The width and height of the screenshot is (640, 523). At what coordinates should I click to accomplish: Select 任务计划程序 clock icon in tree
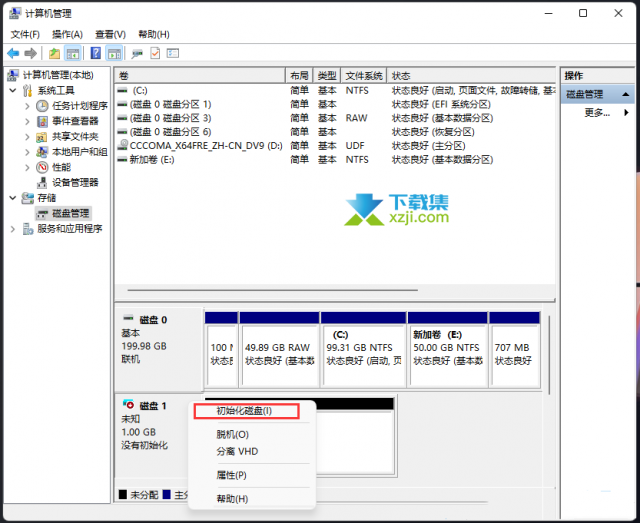tap(42, 106)
